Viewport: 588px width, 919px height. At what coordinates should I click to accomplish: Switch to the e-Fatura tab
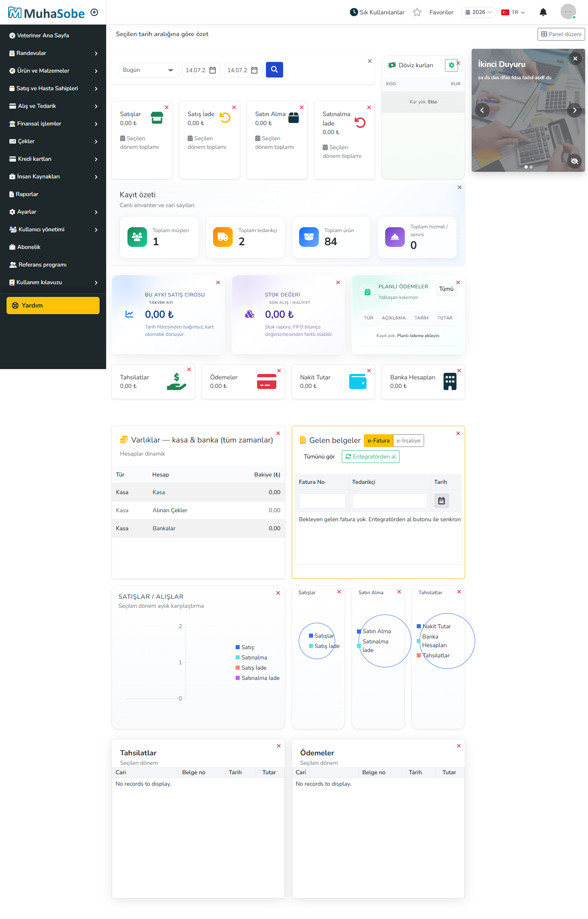(378, 440)
